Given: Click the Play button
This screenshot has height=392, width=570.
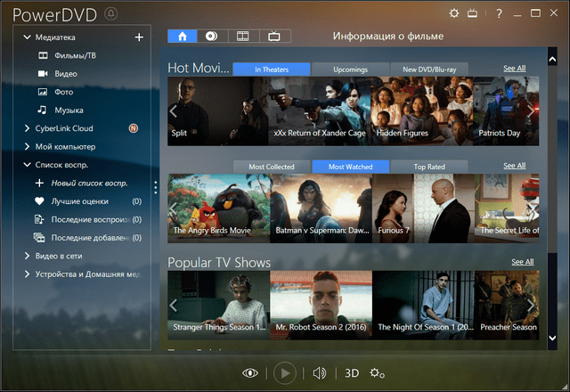Looking at the screenshot, I should tap(285, 373).
